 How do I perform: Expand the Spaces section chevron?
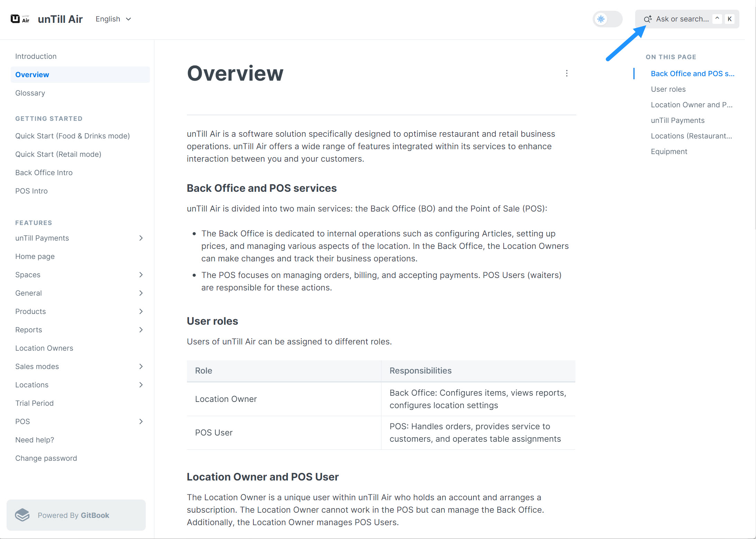pyautogui.click(x=141, y=275)
